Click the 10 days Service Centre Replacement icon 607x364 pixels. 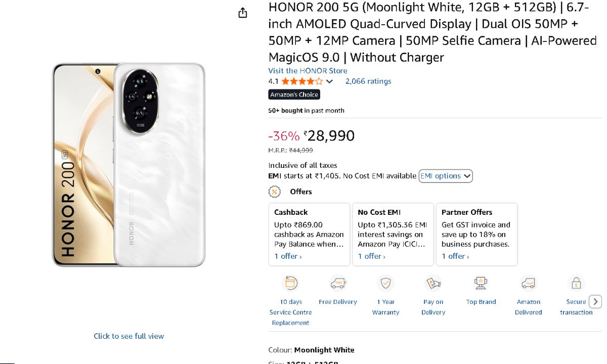tap(291, 283)
